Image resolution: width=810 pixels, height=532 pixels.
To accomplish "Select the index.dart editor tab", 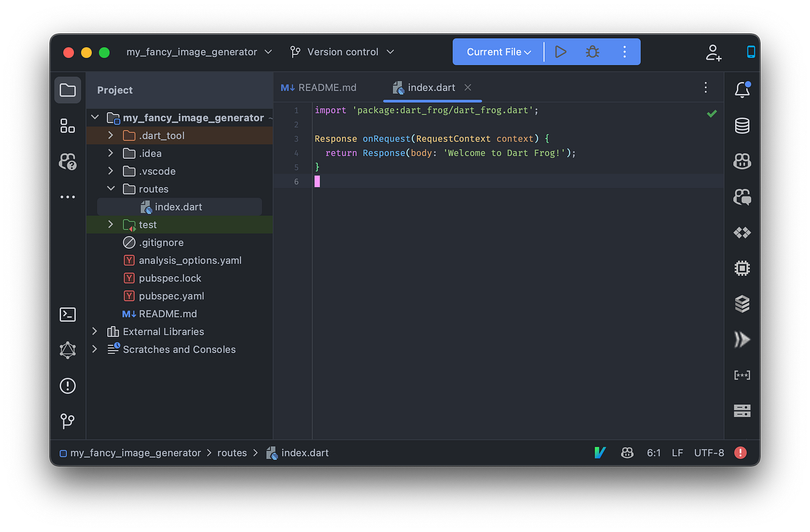I will pyautogui.click(x=429, y=87).
